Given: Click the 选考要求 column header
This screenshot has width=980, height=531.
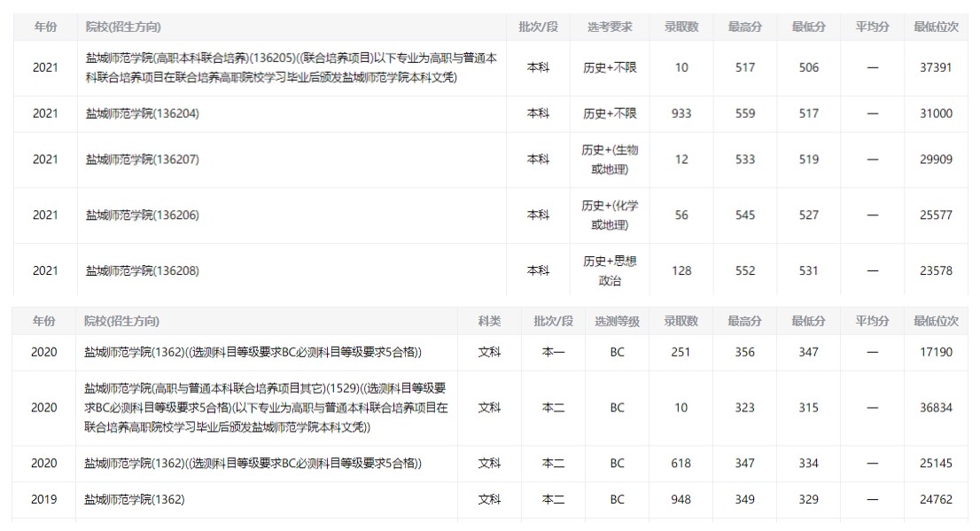Looking at the screenshot, I should click(610, 27).
